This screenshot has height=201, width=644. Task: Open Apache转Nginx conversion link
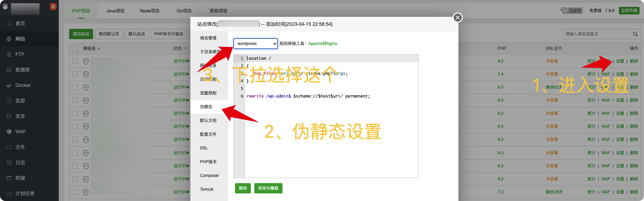pos(323,44)
